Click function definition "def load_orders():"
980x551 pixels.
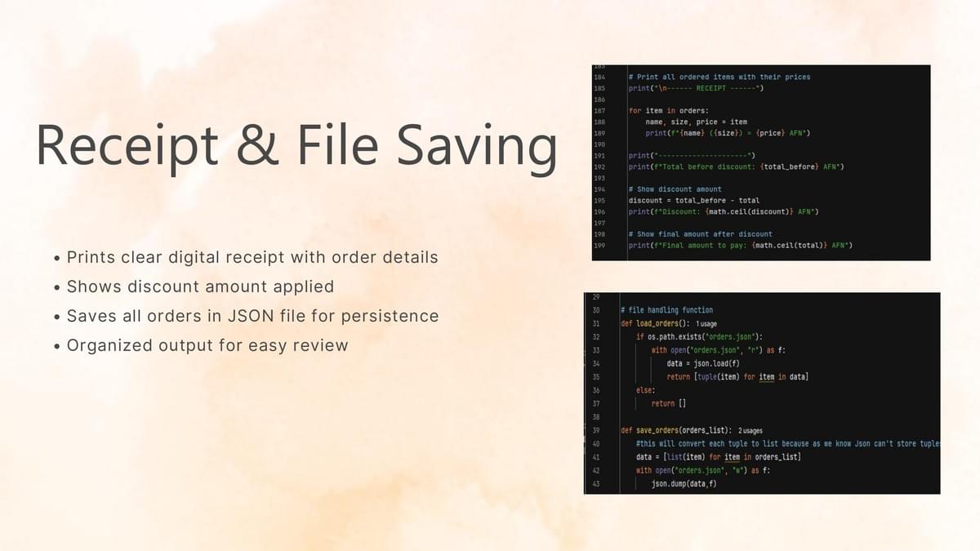[656, 323]
